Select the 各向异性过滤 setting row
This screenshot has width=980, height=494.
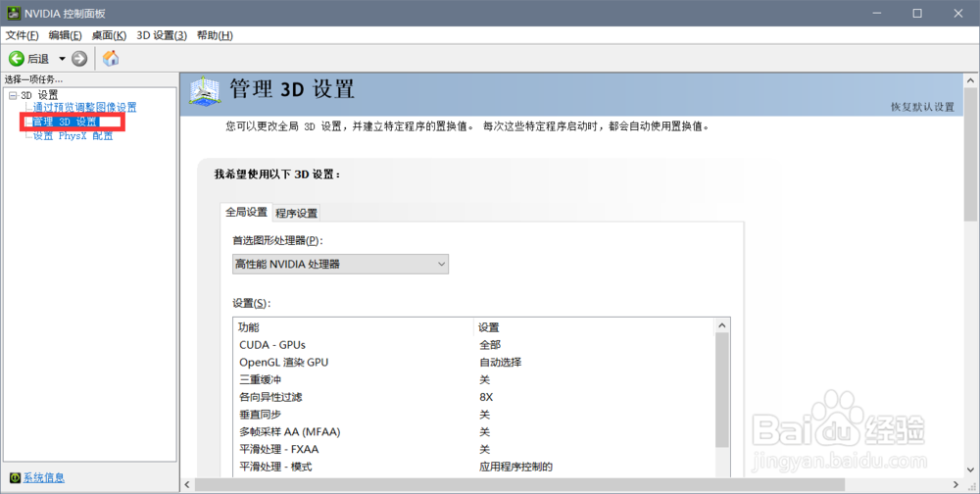(474, 397)
